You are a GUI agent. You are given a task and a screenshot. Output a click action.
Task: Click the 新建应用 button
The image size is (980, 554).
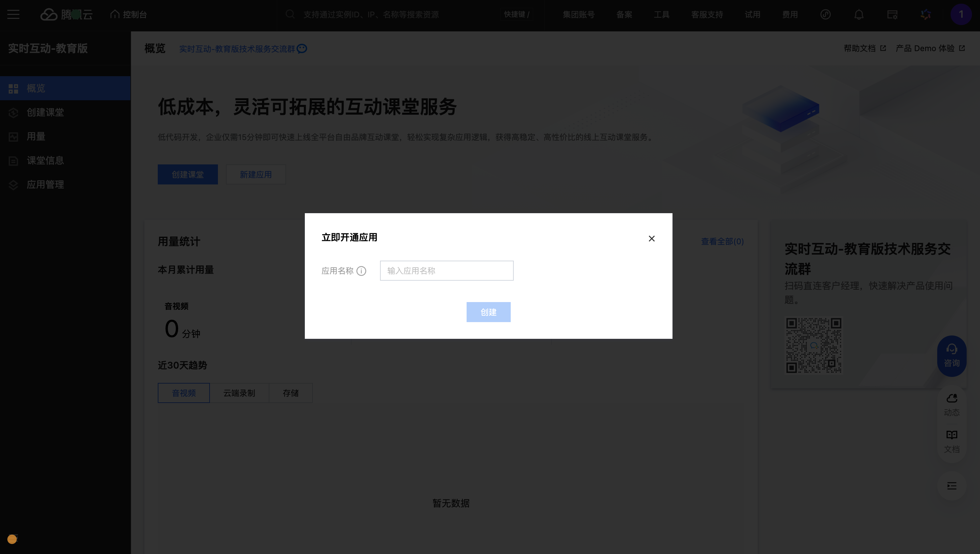tap(255, 175)
